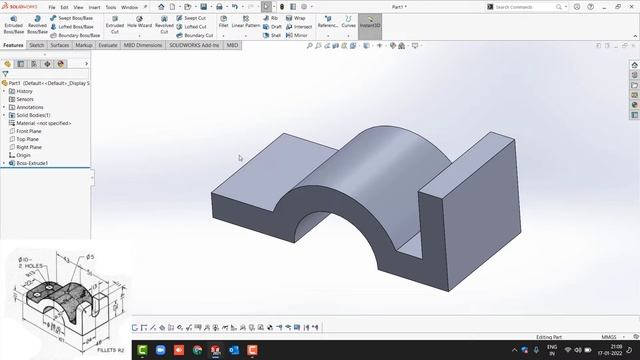Select the Revolved Boss/Base tool
The image size is (640, 360).
[x=37, y=25]
